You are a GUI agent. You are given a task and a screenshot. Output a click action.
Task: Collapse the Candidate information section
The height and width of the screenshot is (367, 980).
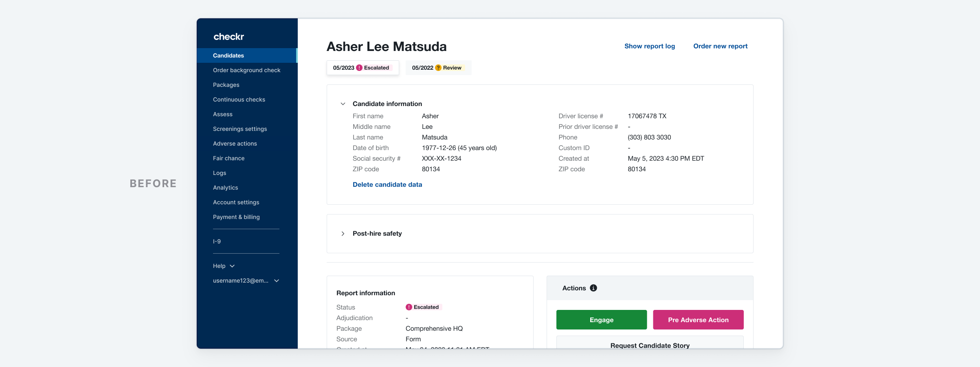pyautogui.click(x=343, y=104)
